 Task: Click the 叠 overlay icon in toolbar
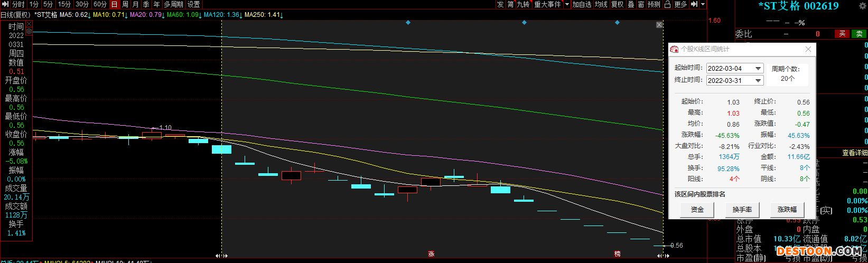(631, 4)
